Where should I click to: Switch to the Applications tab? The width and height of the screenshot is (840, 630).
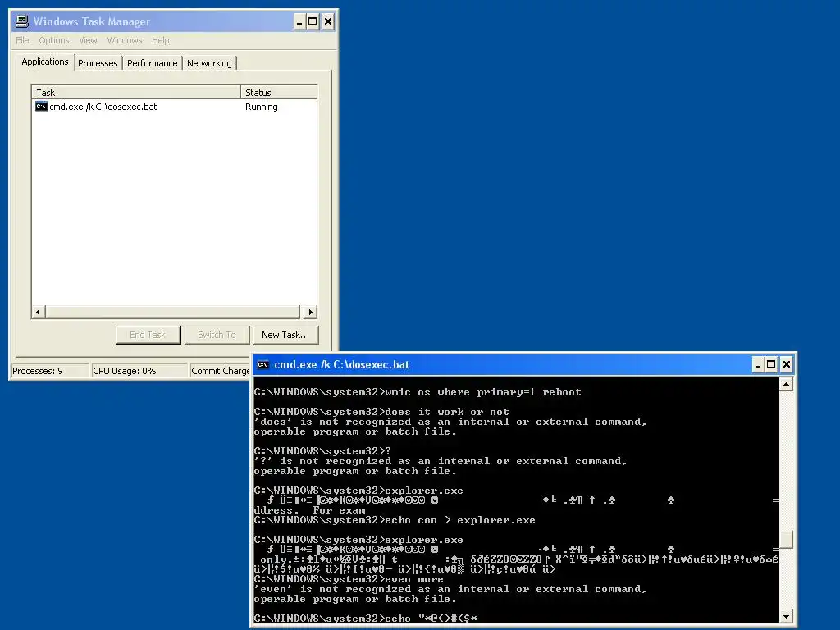point(45,62)
